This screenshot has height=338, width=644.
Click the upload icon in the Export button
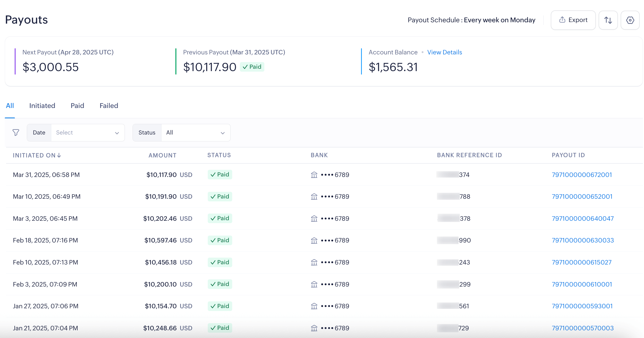[x=562, y=20]
